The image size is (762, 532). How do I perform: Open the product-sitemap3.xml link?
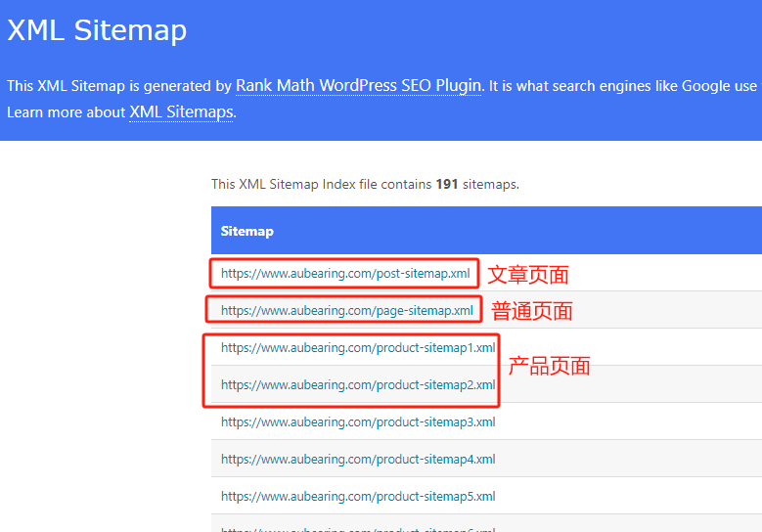coord(358,422)
